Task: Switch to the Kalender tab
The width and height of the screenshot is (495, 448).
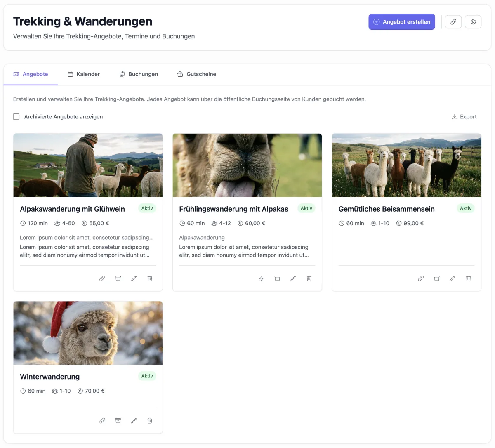Action: [84, 74]
